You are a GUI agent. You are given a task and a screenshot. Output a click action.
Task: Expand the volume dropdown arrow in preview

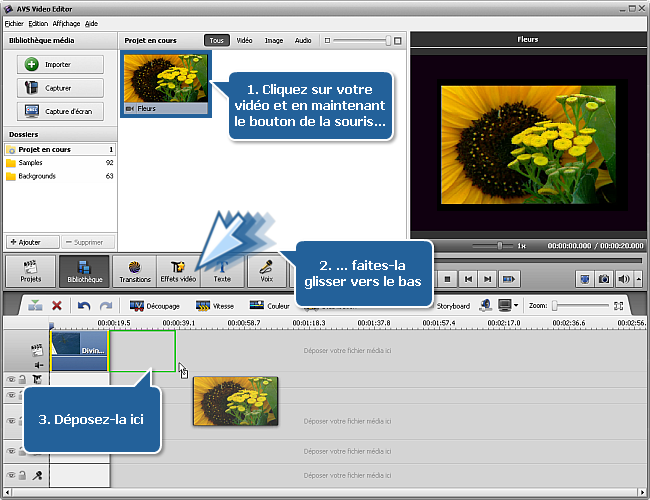click(x=637, y=279)
